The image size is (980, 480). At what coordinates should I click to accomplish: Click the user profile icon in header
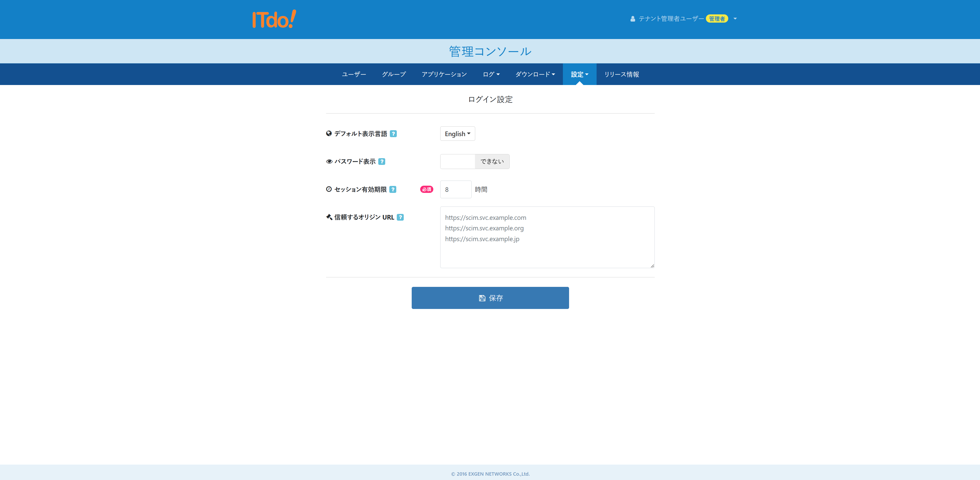pyautogui.click(x=632, y=19)
